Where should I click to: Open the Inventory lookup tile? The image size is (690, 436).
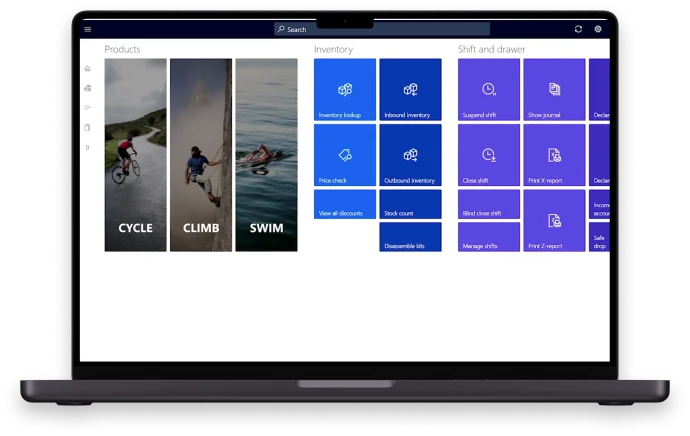tap(345, 89)
